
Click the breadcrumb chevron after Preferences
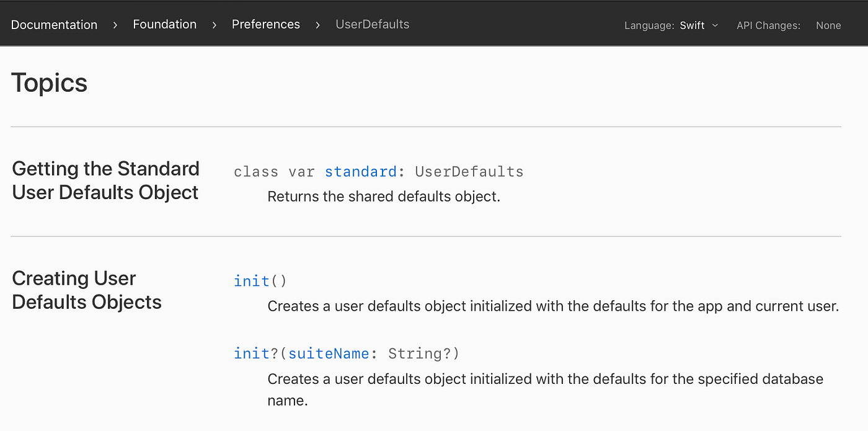coord(317,25)
